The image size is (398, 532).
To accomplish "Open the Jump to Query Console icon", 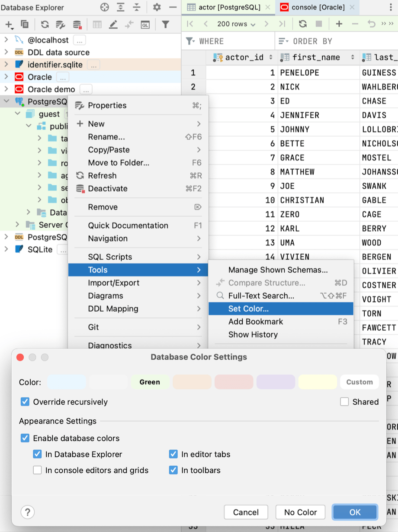I will (x=145, y=25).
